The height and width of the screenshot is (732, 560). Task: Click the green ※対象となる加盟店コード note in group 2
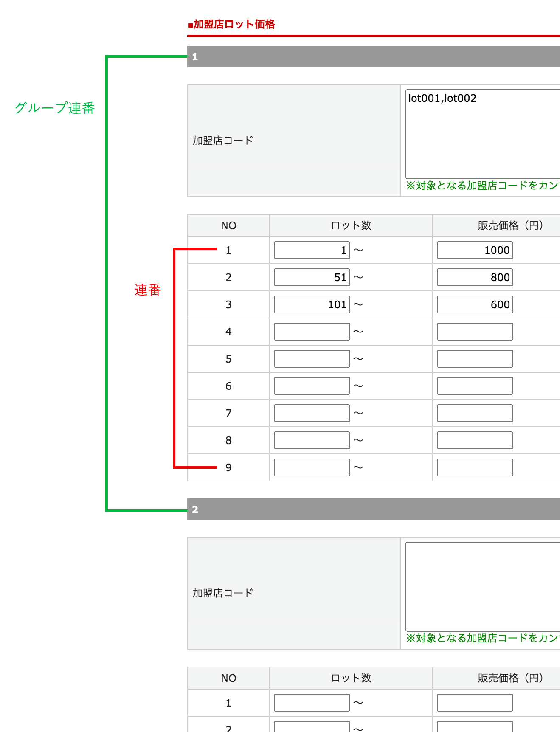pos(483,638)
